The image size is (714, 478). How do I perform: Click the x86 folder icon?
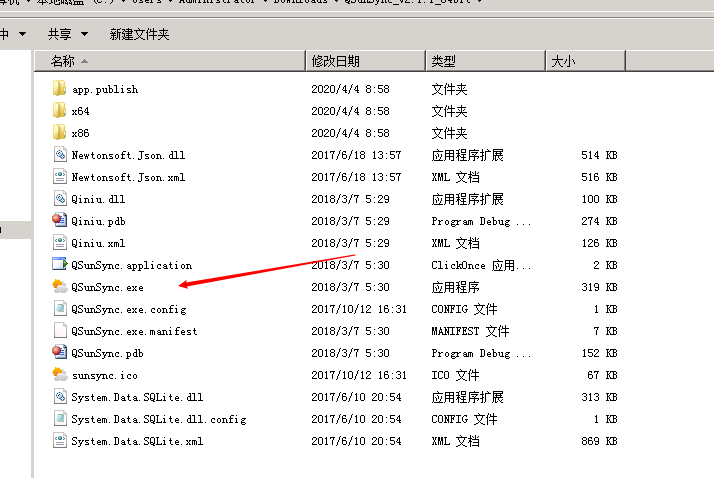tap(60, 133)
